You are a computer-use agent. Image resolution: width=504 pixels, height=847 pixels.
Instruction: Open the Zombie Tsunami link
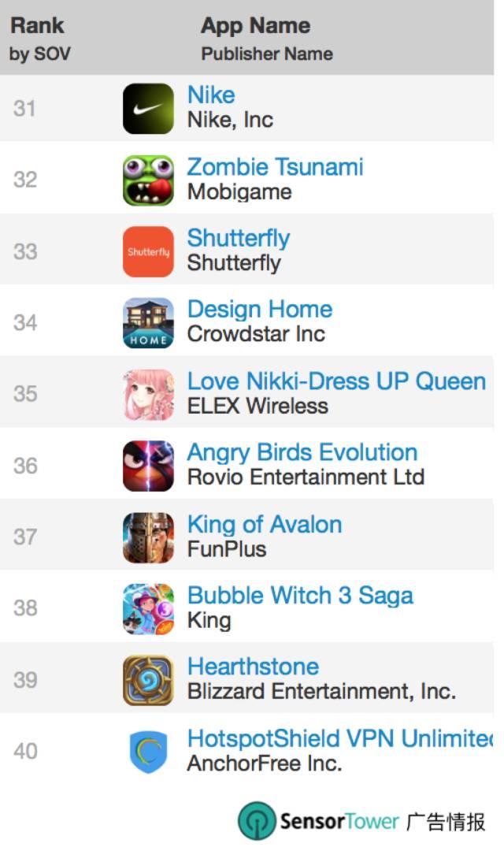click(x=275, y=167)
